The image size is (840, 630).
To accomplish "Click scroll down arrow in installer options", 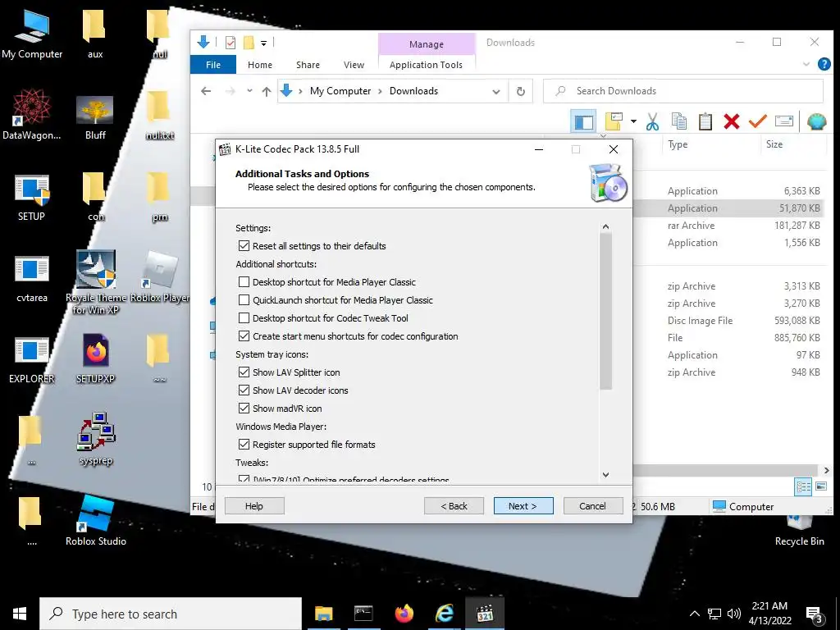I will coord(606,475).
